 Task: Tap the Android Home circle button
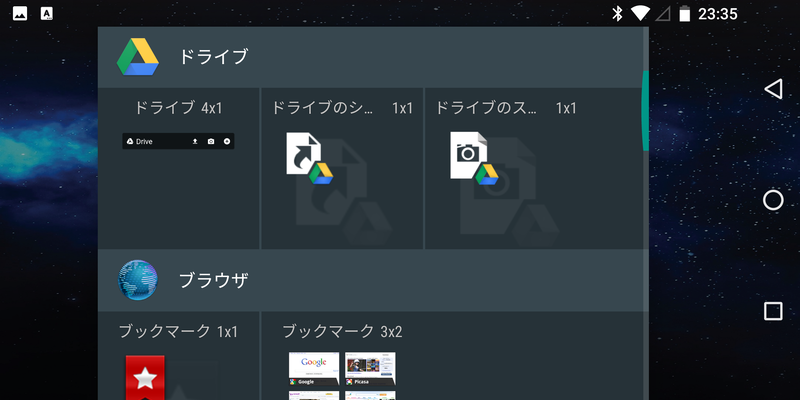tap(773, 200)
